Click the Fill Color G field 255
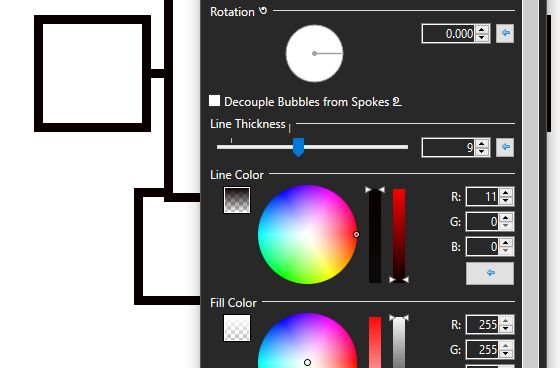 (482, 350)
